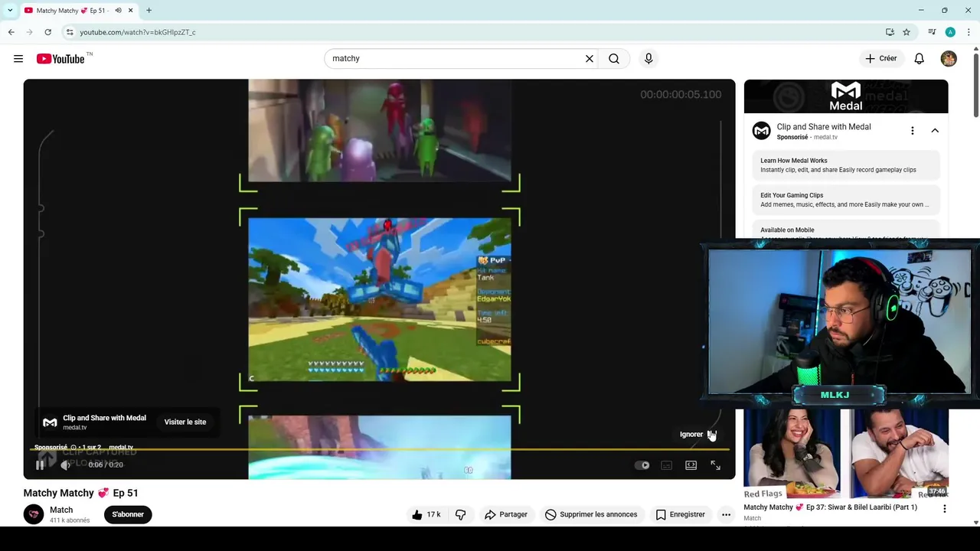Open options menu for Ep 37 video
This screenshot has width=980, height=551.
tap(944, 509)
